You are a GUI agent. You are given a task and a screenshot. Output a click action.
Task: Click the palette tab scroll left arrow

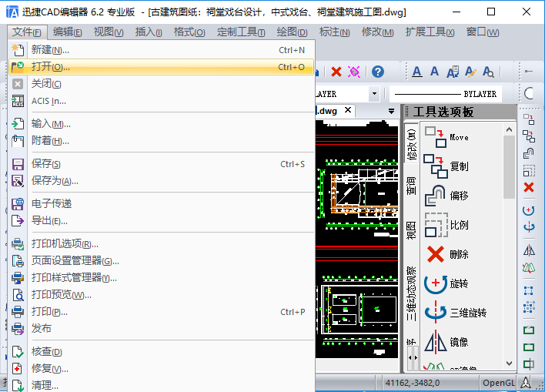coord(410,357)
